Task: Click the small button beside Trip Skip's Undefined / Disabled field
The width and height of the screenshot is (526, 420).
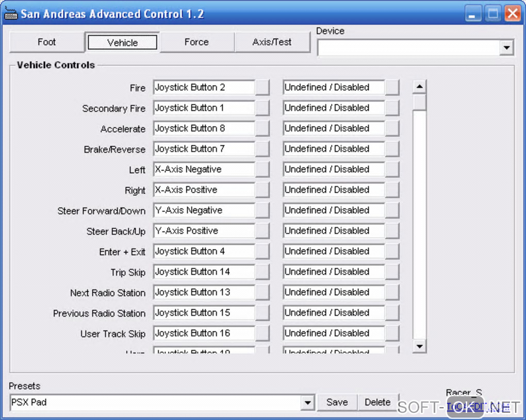Action: [x=392, y=272]
